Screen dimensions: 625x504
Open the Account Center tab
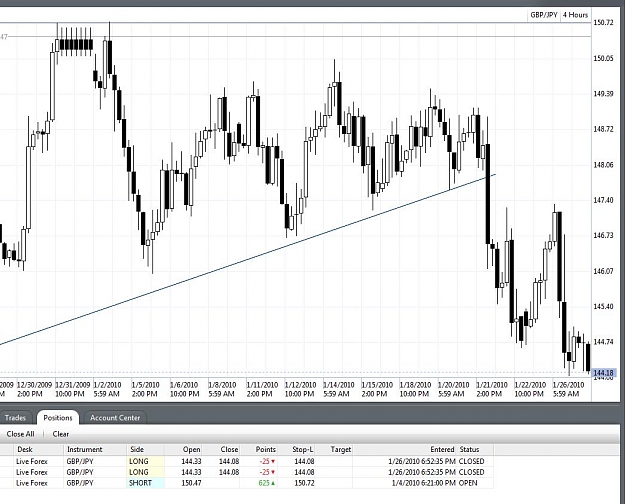115,418
